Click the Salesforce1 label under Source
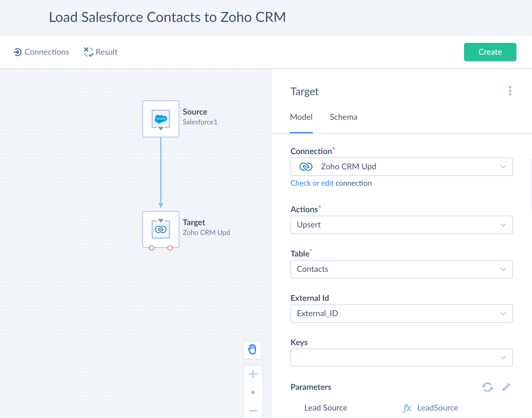Viewport: 532px width, 418px height. tap(200, 122)
